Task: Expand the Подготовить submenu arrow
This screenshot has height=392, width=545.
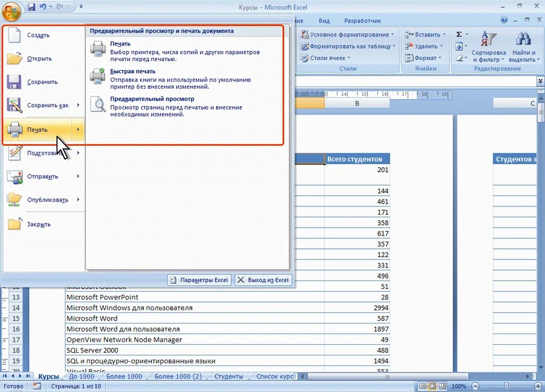Action: 78,153
